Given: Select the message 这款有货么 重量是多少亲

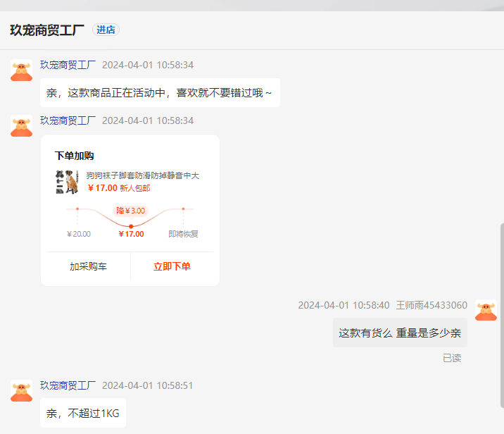Looking at the screenshot, I should click(400, 333).
